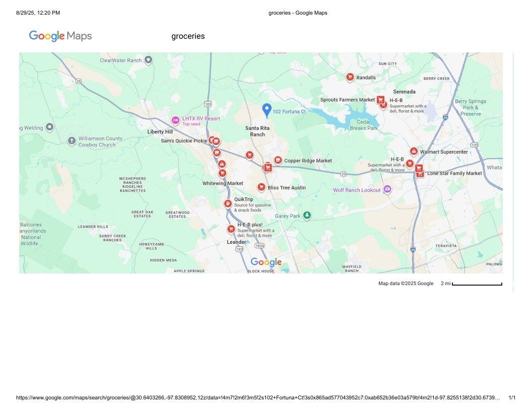Open the Williamson County Cowboy Church marker
The height and width of the screenshot is (411, 532).
click(x=72, y=141)
